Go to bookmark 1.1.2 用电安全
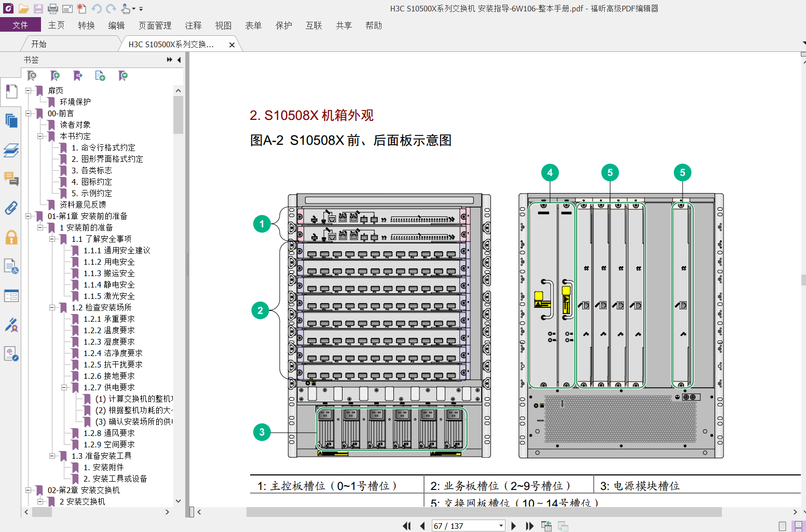 coord(109,262)
